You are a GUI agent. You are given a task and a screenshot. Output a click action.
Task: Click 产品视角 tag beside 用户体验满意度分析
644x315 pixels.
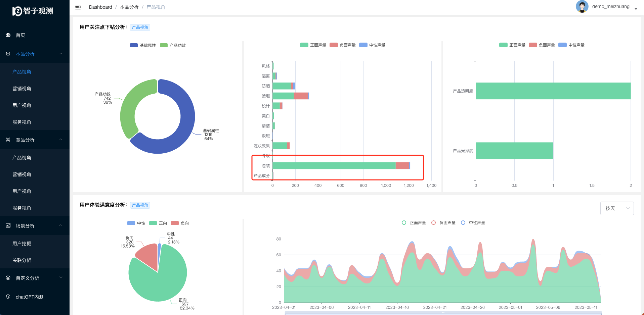pos(140,205)
